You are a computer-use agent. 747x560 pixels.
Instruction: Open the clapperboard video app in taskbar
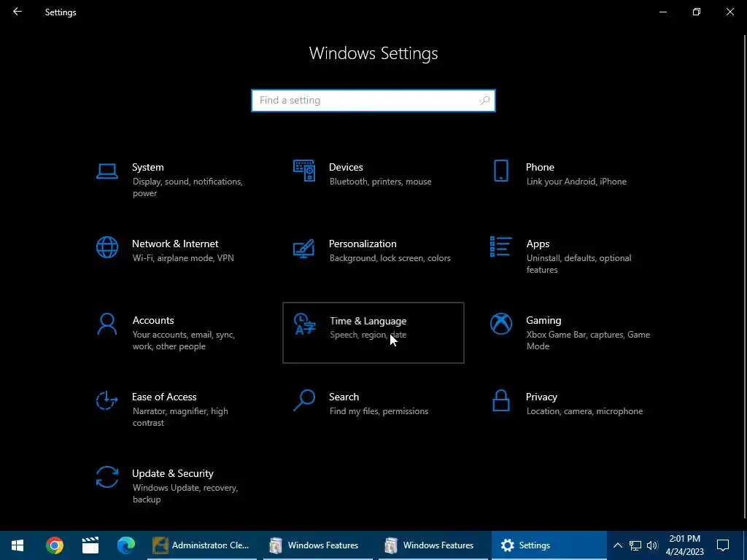point(90,545)
